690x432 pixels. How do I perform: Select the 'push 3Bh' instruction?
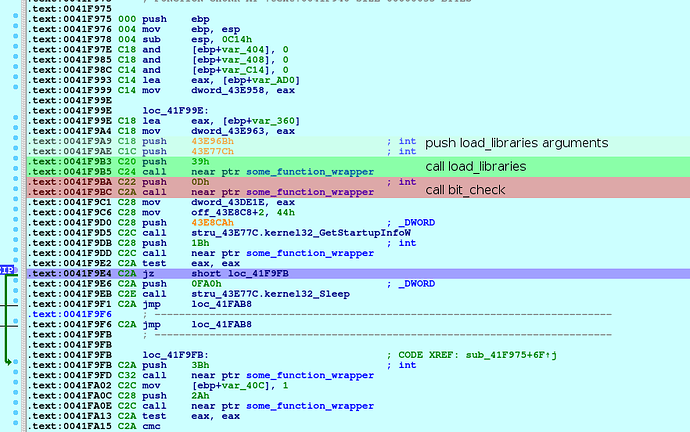tap(176, 365)
